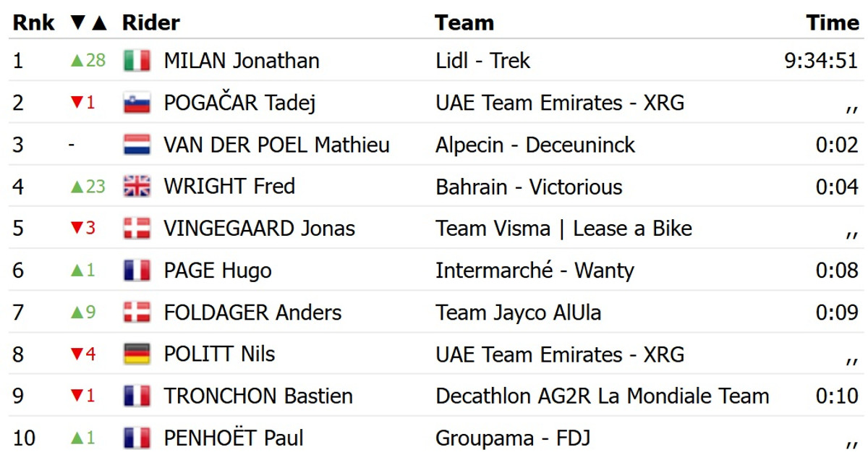Open rider MILAN Jonathan's profile

pos(242,61)
